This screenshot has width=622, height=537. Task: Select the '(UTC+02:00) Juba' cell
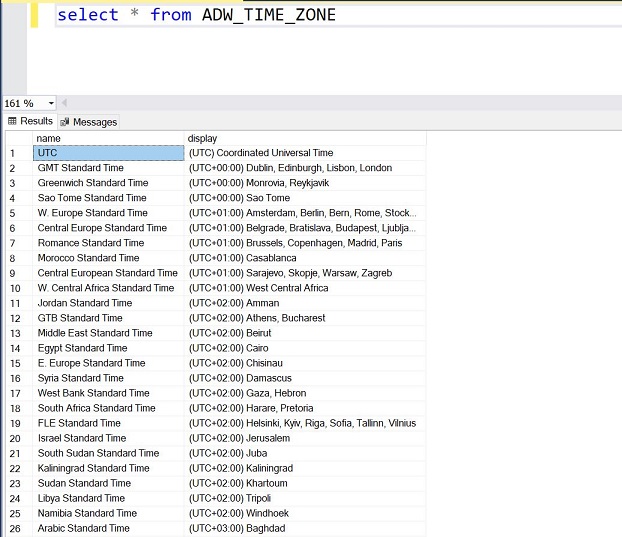[305, 453]
